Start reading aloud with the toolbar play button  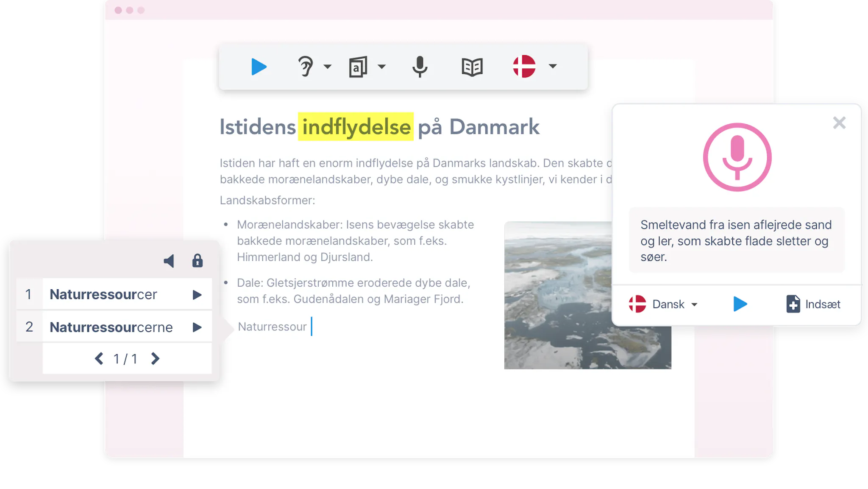coord(259,67)
